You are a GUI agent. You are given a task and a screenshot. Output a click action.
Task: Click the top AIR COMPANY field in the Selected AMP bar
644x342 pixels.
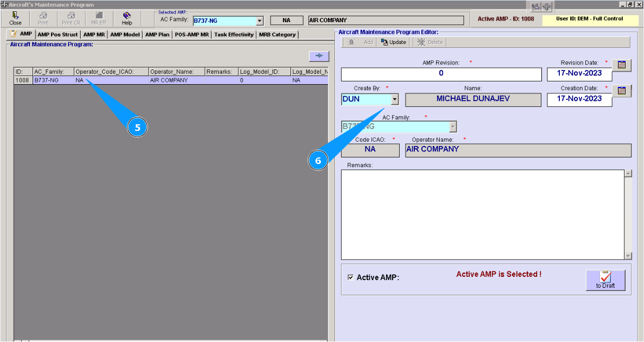click(x=386, y=20)
